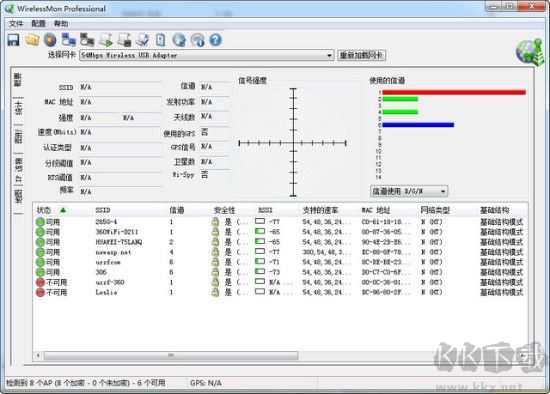Click the MAC 地址 N/A field
Viewport: 550px width, 394px height.
(x=120, y=102)
